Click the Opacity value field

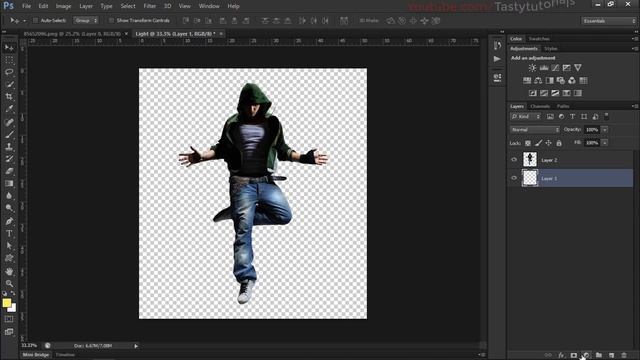[x=592, y=130]
